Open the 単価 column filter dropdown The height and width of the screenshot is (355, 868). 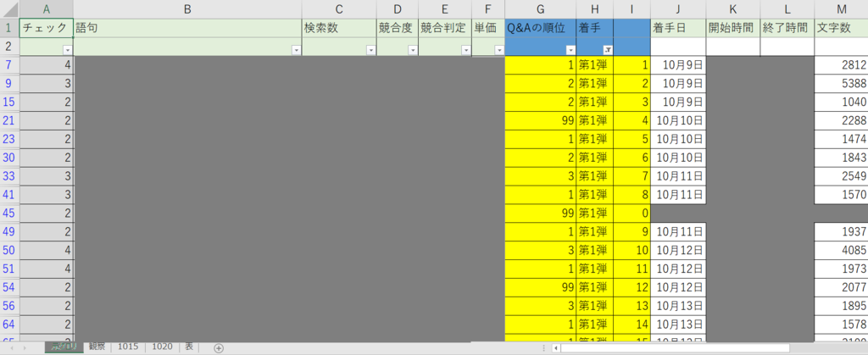click(x=499, y=50)
